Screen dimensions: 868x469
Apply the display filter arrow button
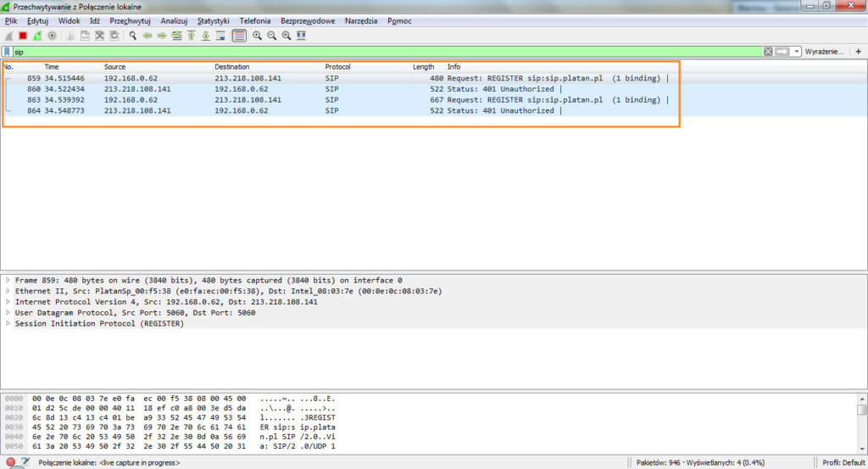point(782,52)
